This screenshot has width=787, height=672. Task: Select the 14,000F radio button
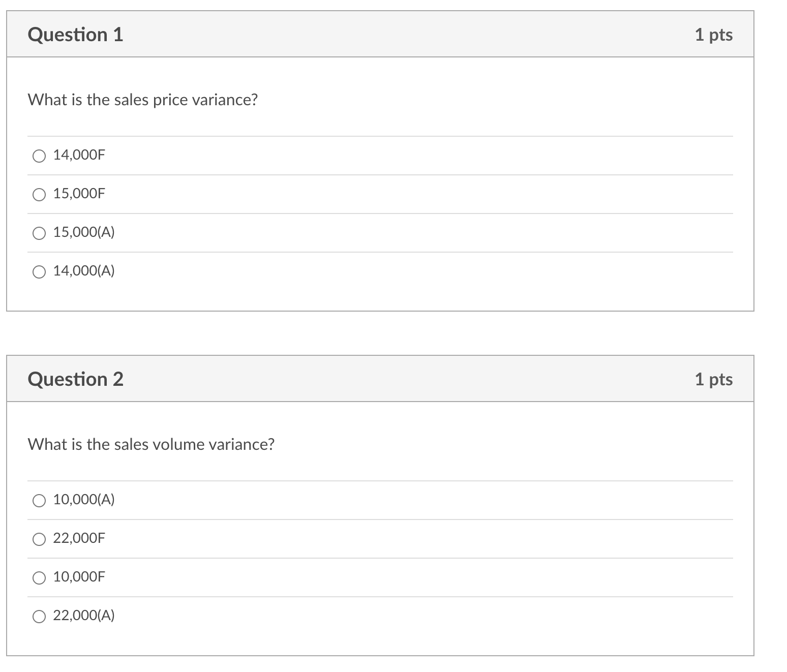tap(39, 156)
